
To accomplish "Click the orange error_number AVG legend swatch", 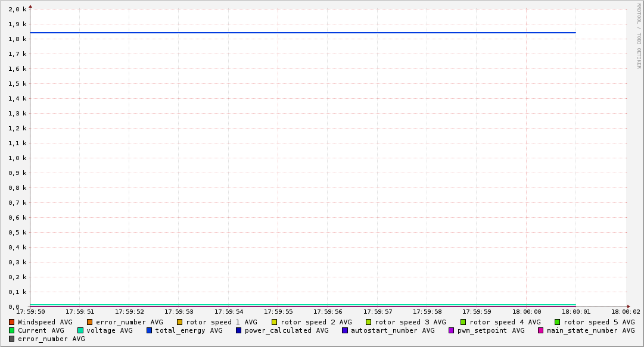I will (90, 322).
